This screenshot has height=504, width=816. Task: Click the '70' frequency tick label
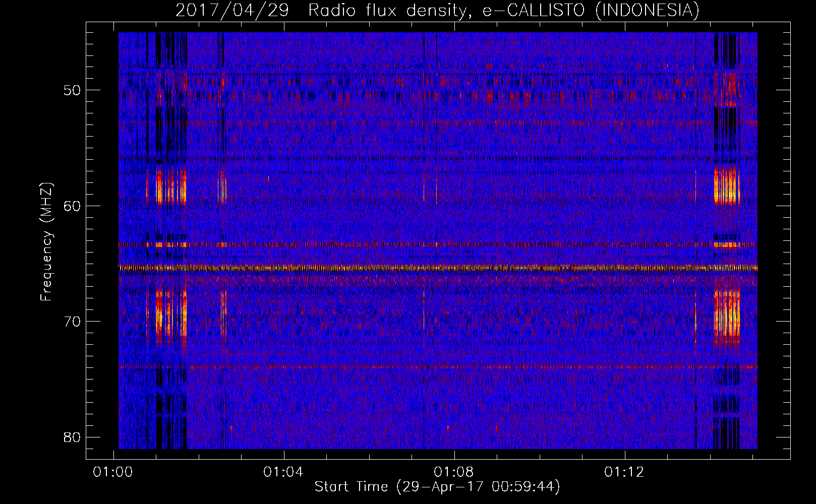[x=72, y=321]
